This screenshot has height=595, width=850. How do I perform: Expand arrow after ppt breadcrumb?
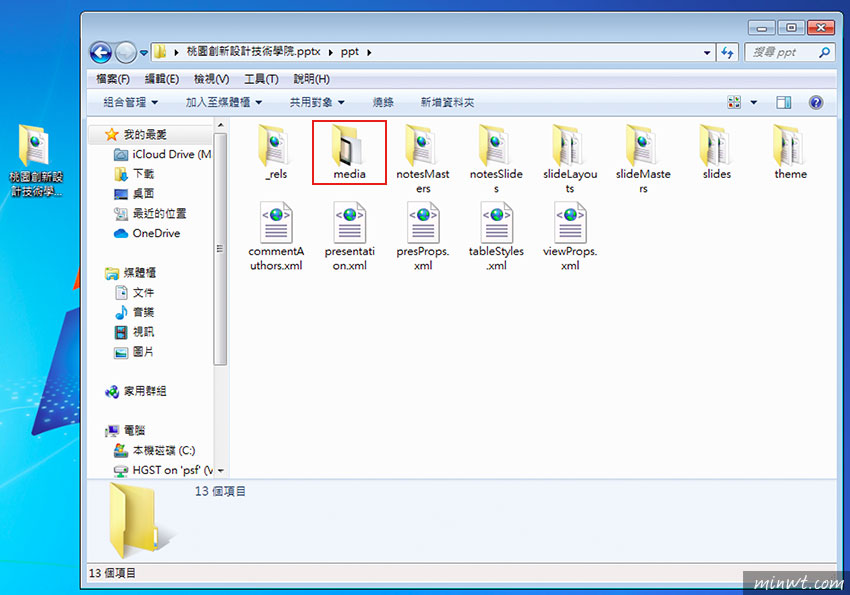coord(369,53)
